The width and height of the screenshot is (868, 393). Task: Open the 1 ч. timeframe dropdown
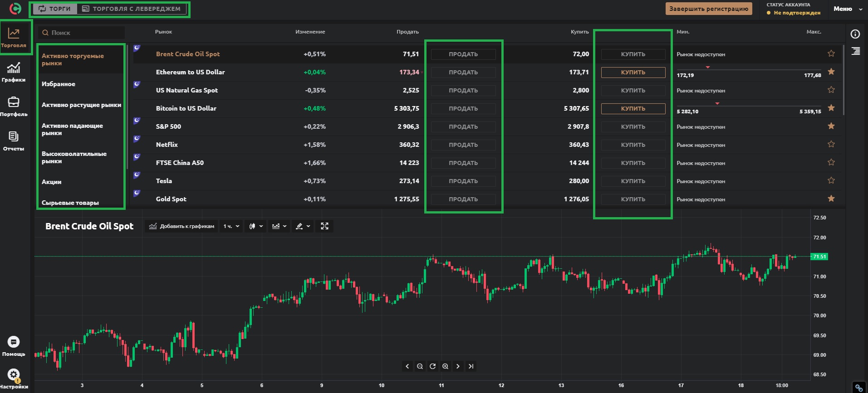pyautogui.click(x=231, y=226)
